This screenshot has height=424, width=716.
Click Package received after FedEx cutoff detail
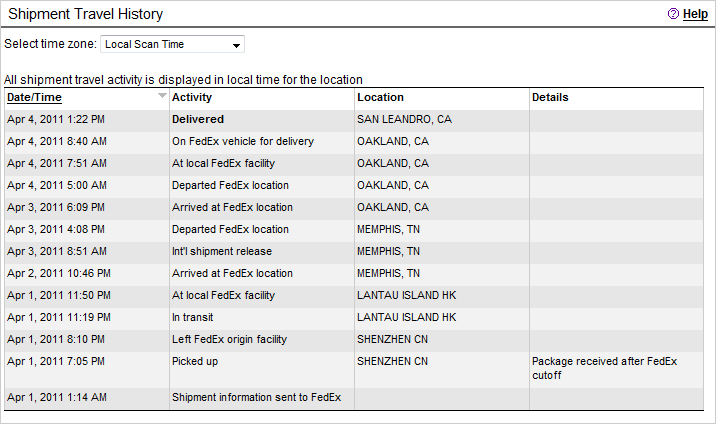[x=604, y=368]
